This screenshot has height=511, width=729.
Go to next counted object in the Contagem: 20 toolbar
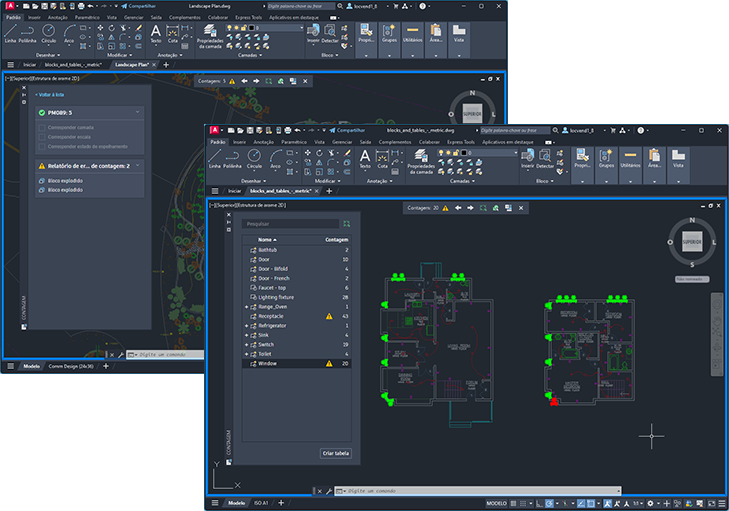(x=471, y=208)
